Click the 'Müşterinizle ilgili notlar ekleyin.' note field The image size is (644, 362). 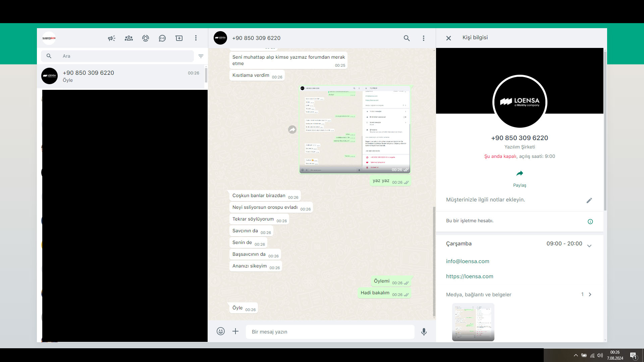[485, 200]
